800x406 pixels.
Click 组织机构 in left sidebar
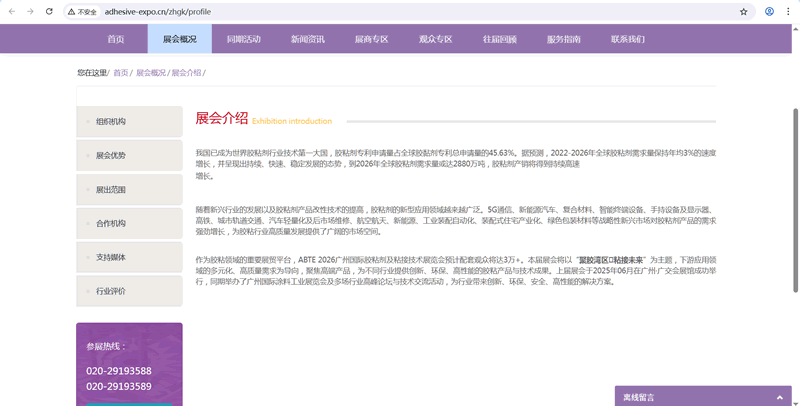(110, 122)
